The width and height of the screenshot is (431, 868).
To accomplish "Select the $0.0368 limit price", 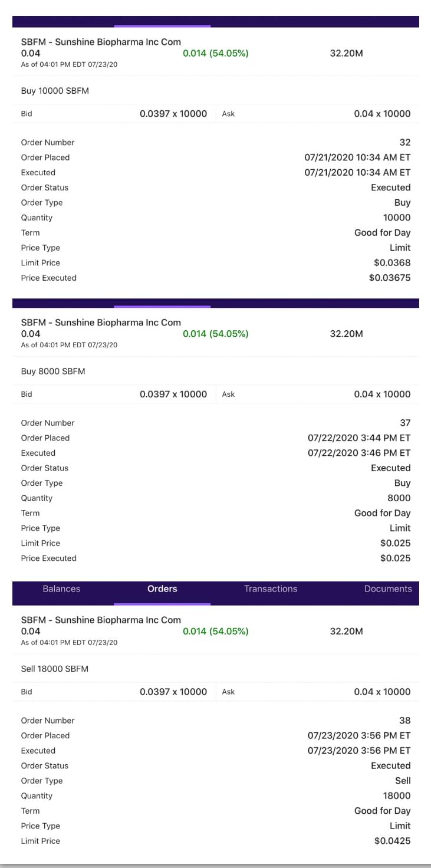I will [x=392, y=262].
